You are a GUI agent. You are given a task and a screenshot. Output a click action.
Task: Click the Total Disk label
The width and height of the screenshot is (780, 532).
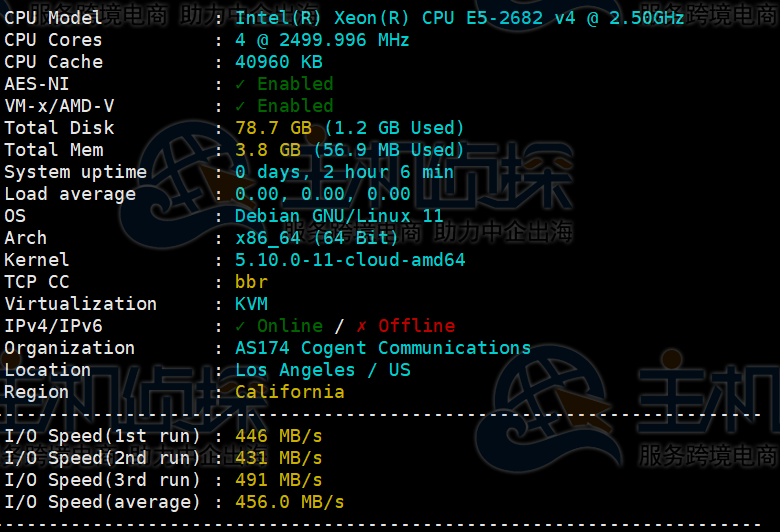(59, 128)
